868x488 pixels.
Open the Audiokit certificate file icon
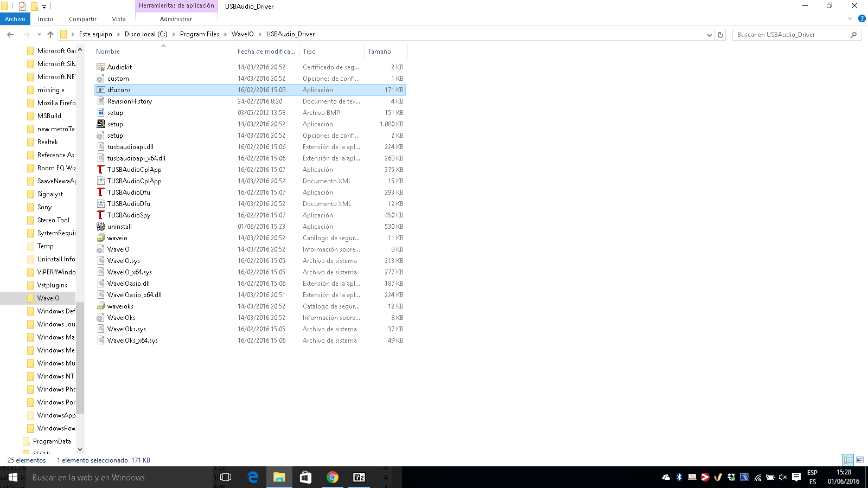pos(100,67)
